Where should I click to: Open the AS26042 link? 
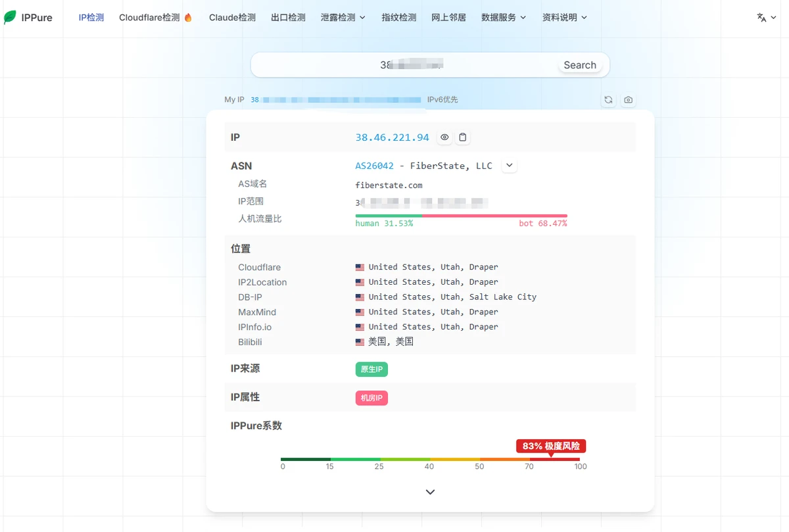pos(375,166)
